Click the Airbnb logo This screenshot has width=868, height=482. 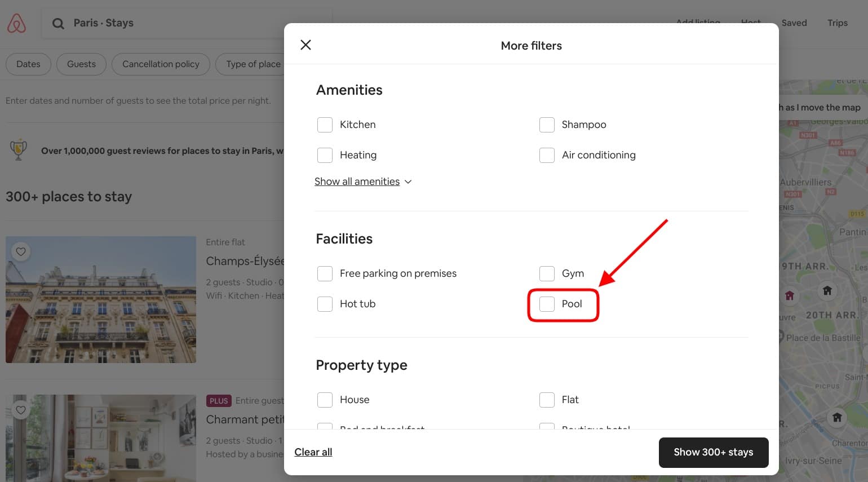point(16,23)
